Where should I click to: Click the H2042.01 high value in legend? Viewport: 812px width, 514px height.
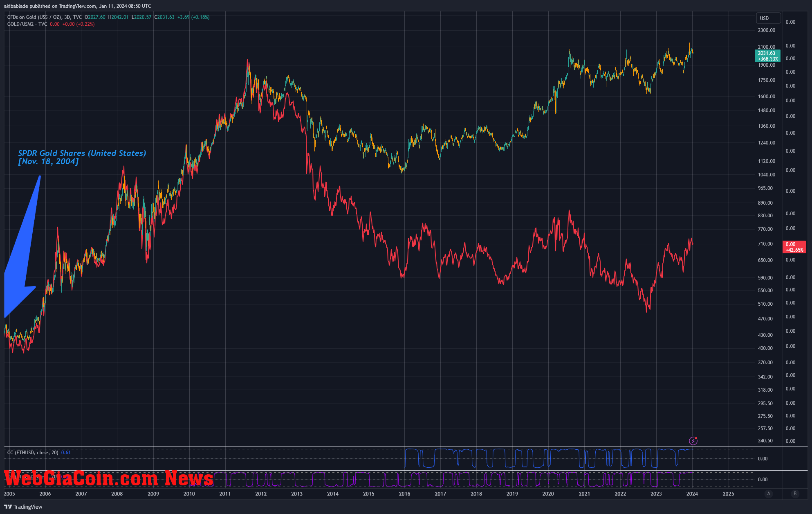(x=118, y=17)
